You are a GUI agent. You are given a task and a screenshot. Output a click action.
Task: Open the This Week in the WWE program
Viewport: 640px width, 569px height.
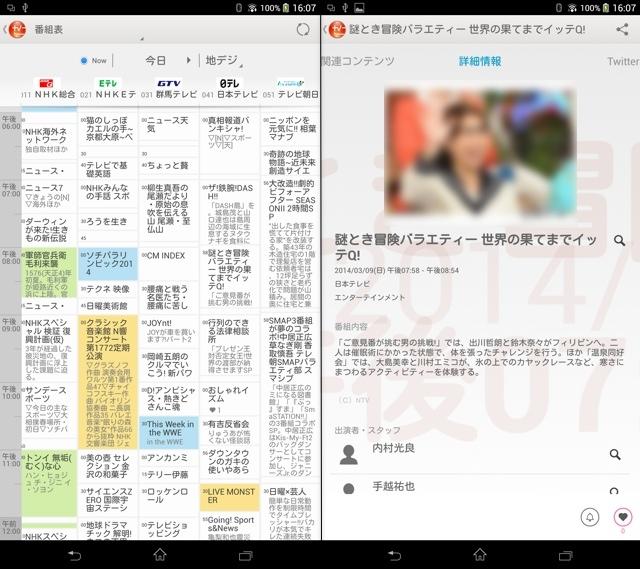click(169, 431)
